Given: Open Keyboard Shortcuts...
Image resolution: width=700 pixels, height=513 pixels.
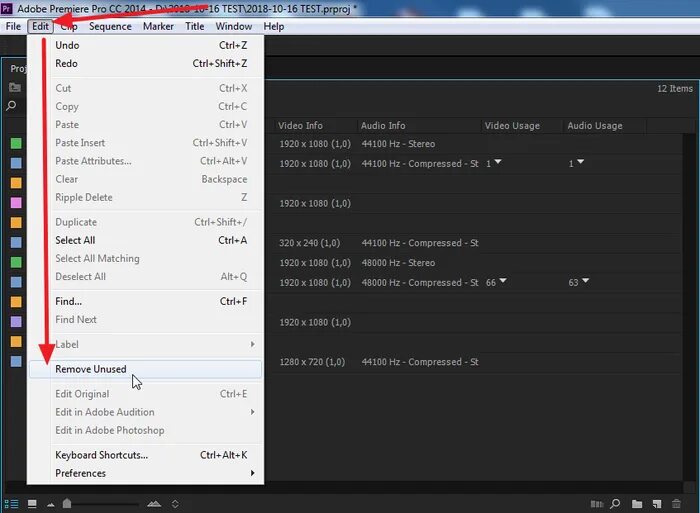Looking at the screenshot, I should [x=146, y=455].
